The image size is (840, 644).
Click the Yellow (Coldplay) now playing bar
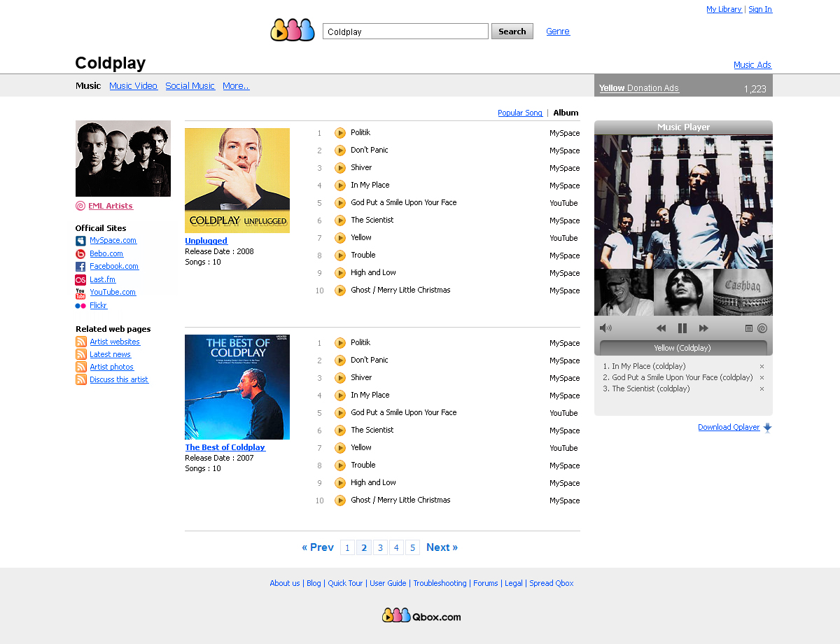click(683, 348)
